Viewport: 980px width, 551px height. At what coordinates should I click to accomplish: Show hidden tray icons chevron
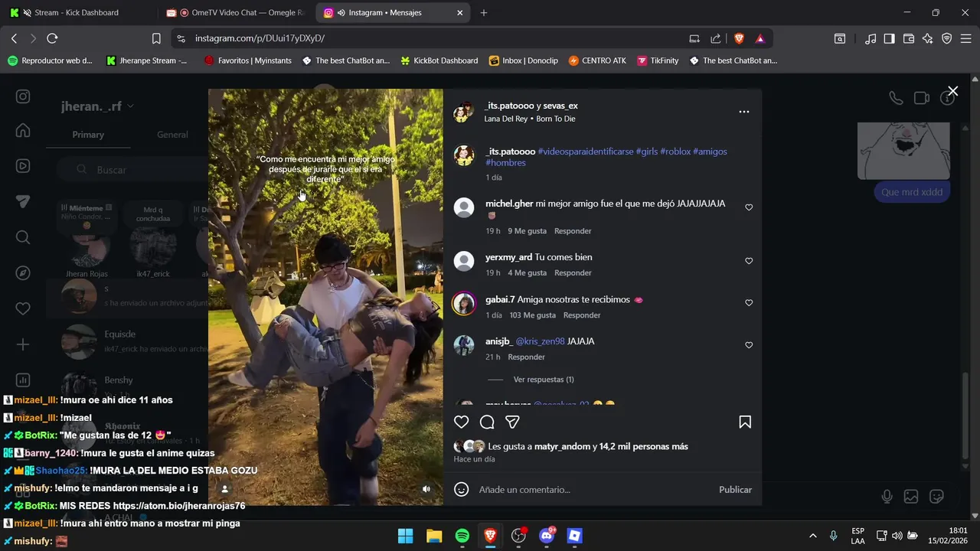click(813, 536)
